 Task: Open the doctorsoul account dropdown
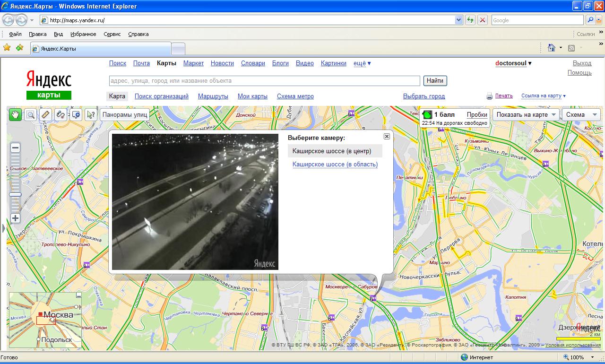point(513,63)
